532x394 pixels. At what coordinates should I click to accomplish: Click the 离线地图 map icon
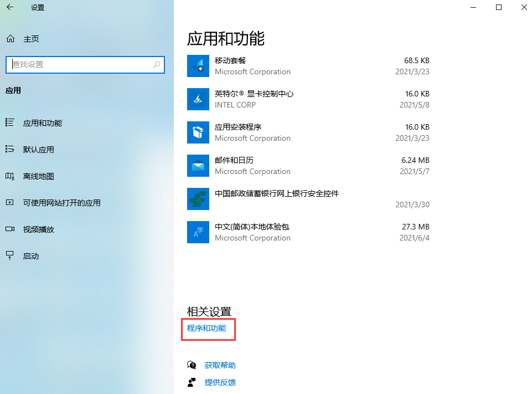[x=10, y=176]
